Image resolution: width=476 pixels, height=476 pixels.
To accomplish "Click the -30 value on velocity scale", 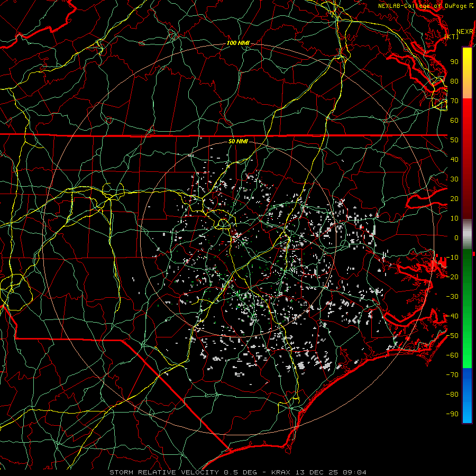I will [x=452, y=297].
